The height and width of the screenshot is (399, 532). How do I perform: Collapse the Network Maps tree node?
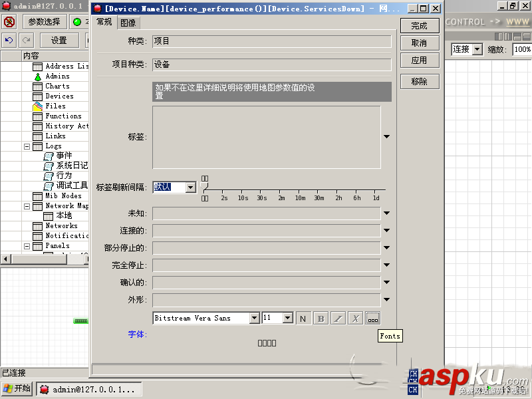point(27,206)
